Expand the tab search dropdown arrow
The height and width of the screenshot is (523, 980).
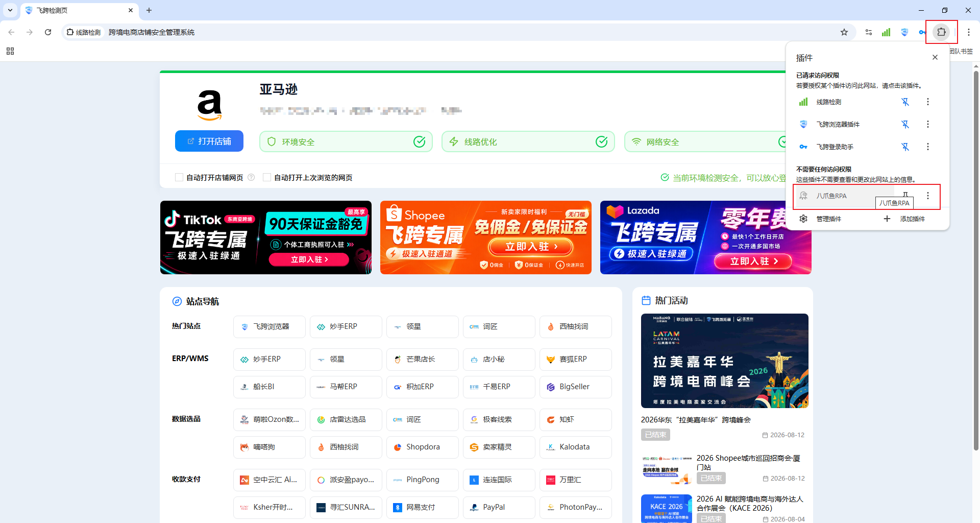point(10,10)
